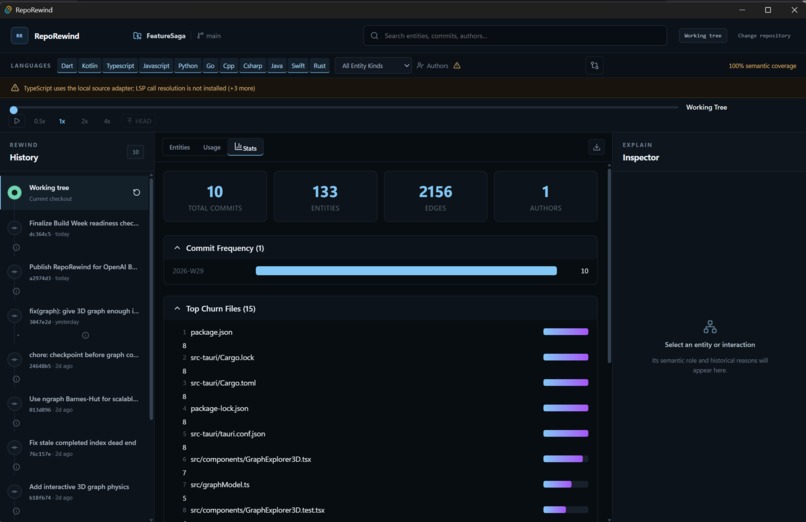Click the 2026-W29 commit frequency bar
806x522 pixels.
pos(406,271)
